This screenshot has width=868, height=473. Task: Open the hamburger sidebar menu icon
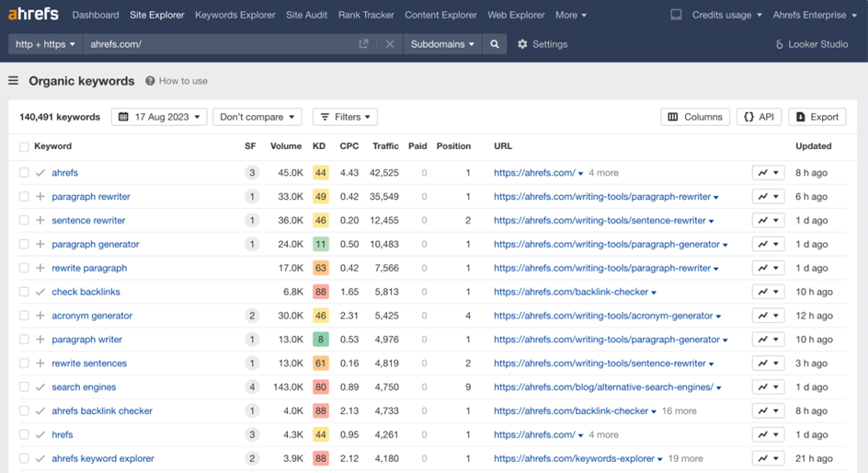click(13, 81)
